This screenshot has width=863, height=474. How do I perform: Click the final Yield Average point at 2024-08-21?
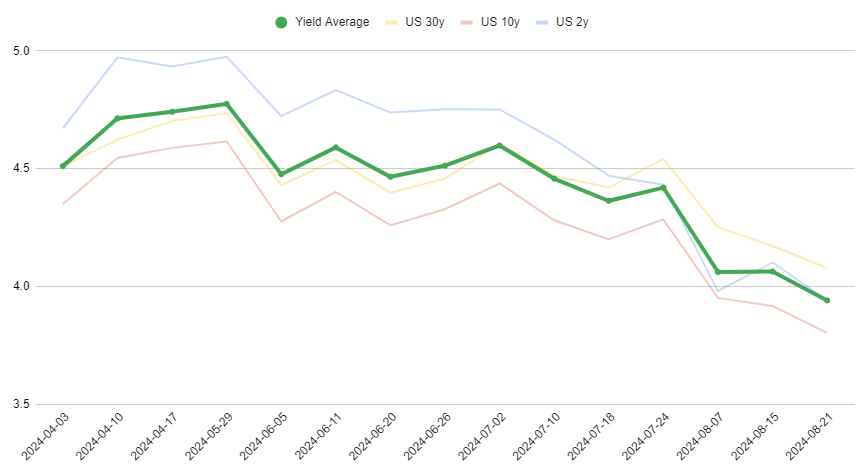pyautogui.click(x=827, y=300)
